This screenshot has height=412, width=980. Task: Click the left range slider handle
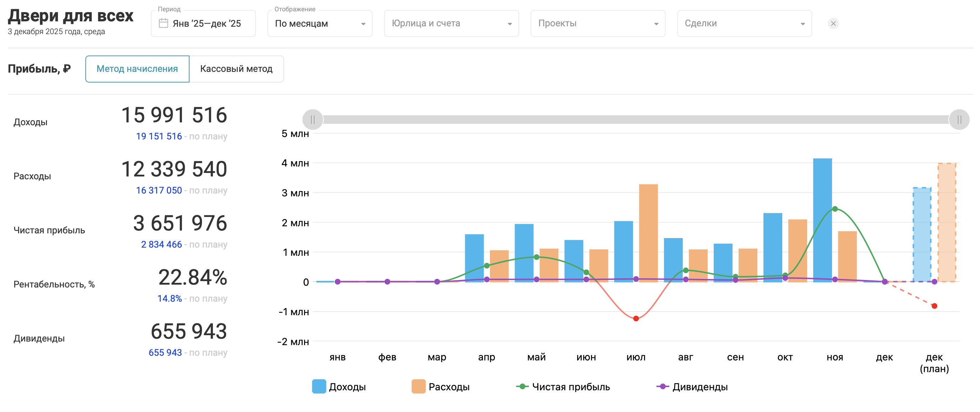(x=313, y=120)
